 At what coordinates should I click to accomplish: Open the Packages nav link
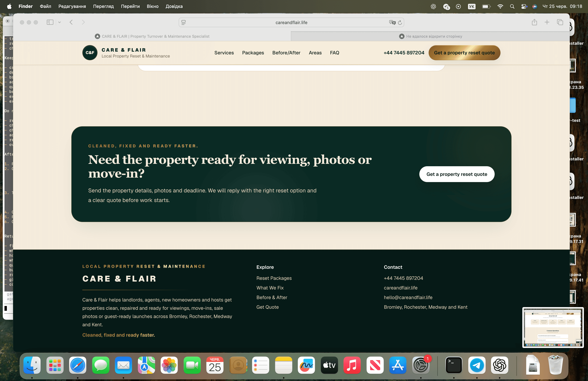coord(253,53)
